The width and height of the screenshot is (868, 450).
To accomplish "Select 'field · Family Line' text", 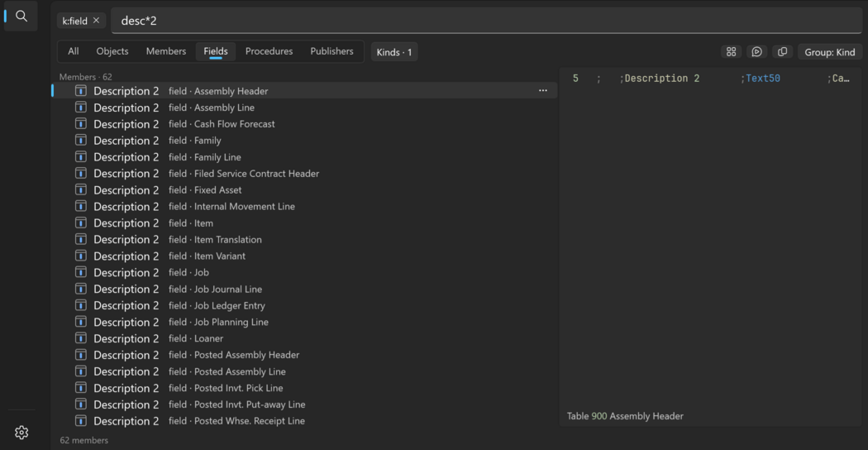I will (205, 157).
